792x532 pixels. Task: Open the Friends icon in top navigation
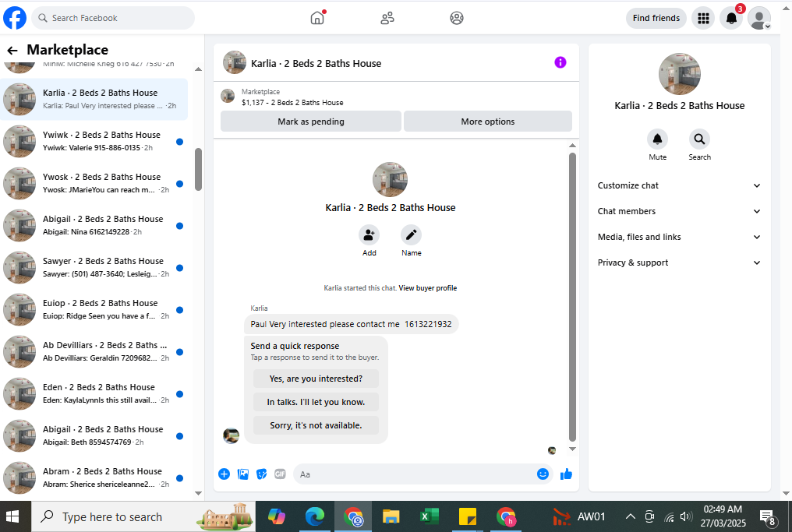coord(387,18)
